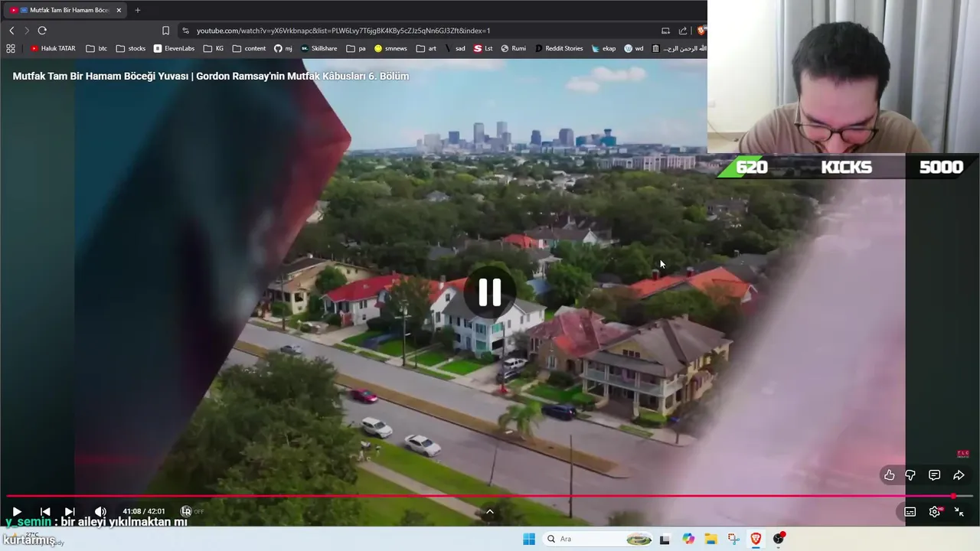The image size is (980, 551).
Task: Share the video using the arrow icon
Action: click(x=959, y=475)
